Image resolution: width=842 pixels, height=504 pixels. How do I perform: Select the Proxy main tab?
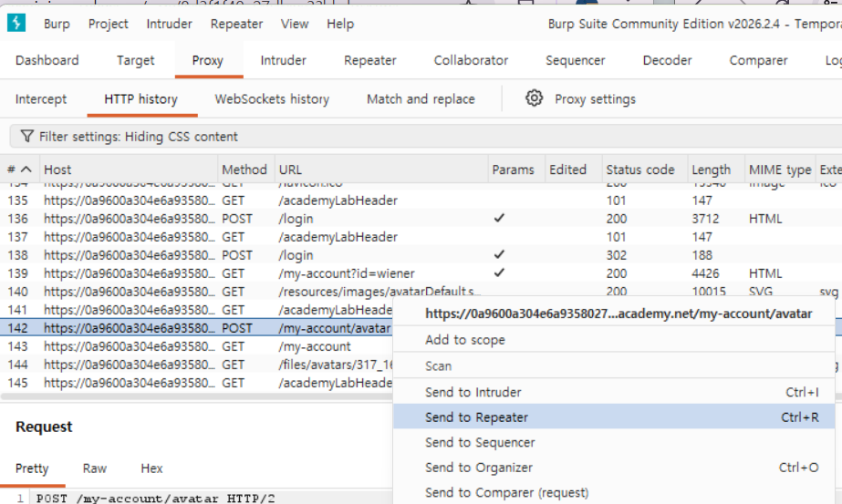[208, 60]
